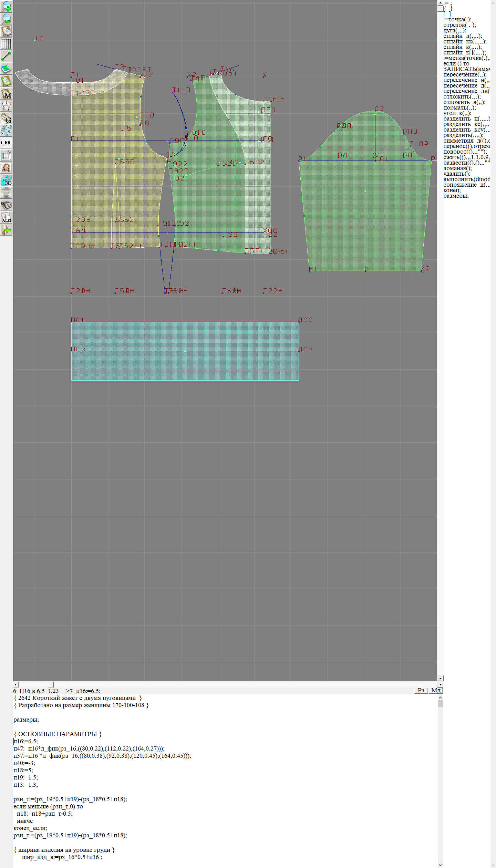Open the ALG algorithm document icon
This screenshot has height=868, width=496.
(6, 218)
